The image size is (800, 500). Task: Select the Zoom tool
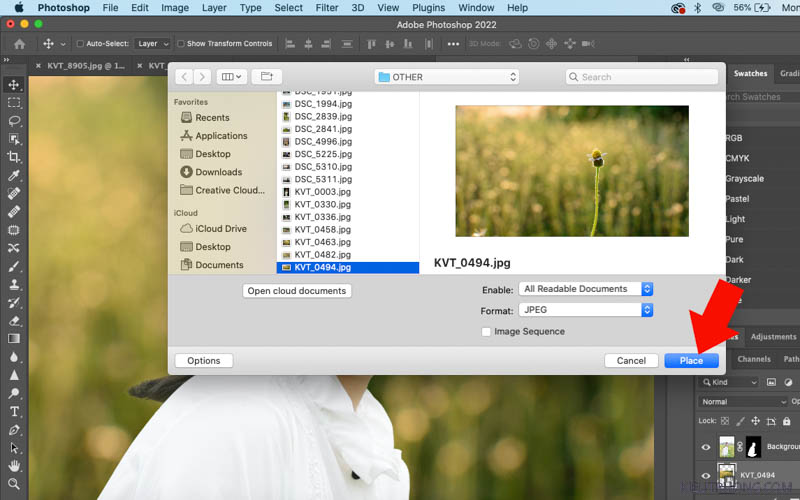pos(14,484)
